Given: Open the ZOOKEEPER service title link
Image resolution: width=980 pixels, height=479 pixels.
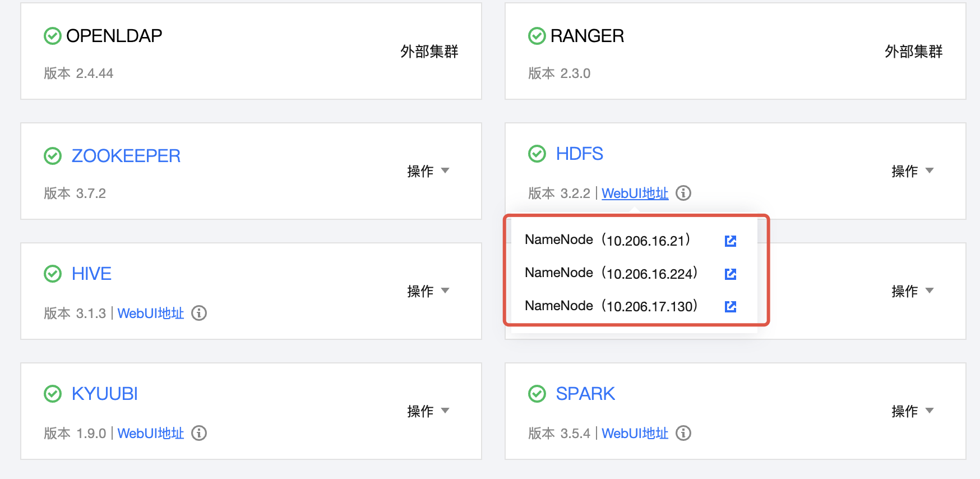Looking at the screenshot, I should click(x=126, y=156).
